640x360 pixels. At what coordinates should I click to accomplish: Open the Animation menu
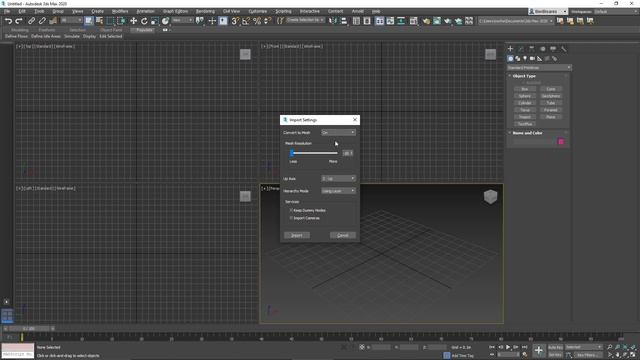click(x=145, y=11)
